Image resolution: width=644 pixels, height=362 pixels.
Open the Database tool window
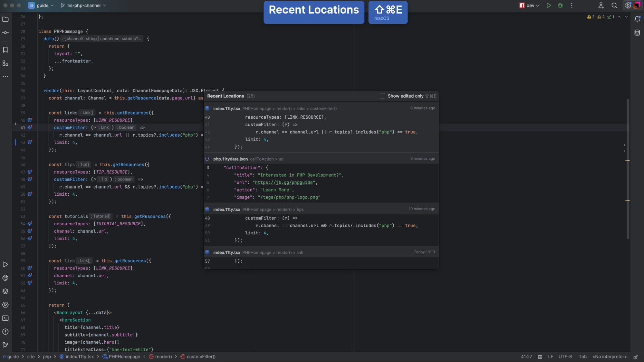click(x=637, y=33)
